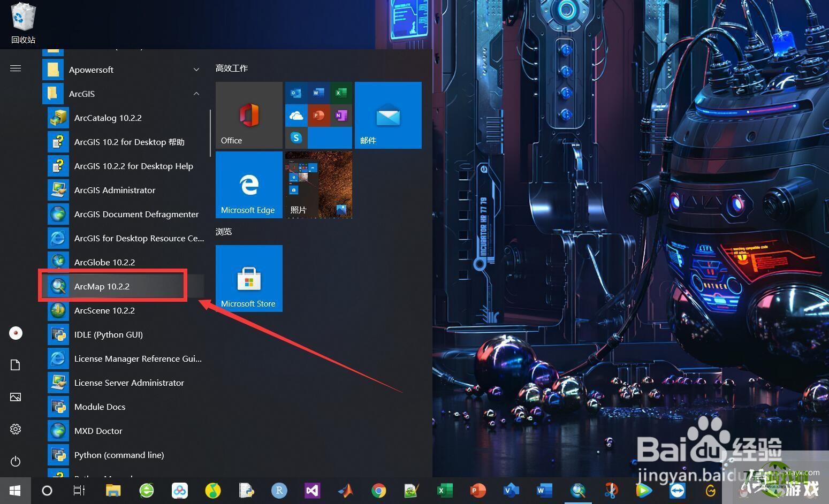Click the Power button in Start sidebar
829x504 pixels.
(x=16, y=461)
